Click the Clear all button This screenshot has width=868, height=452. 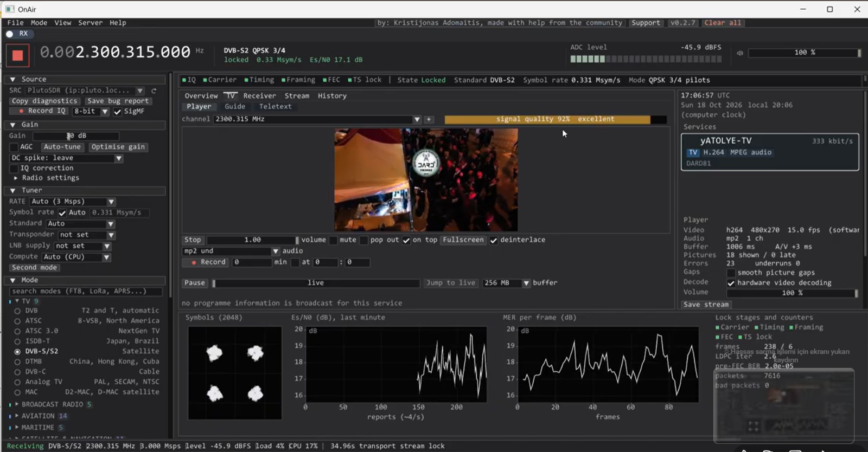click(723, 23)
